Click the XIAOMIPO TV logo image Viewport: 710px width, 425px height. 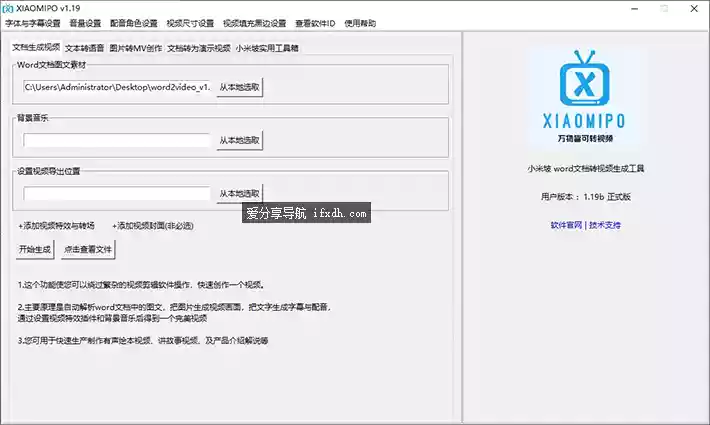point(585,97)
